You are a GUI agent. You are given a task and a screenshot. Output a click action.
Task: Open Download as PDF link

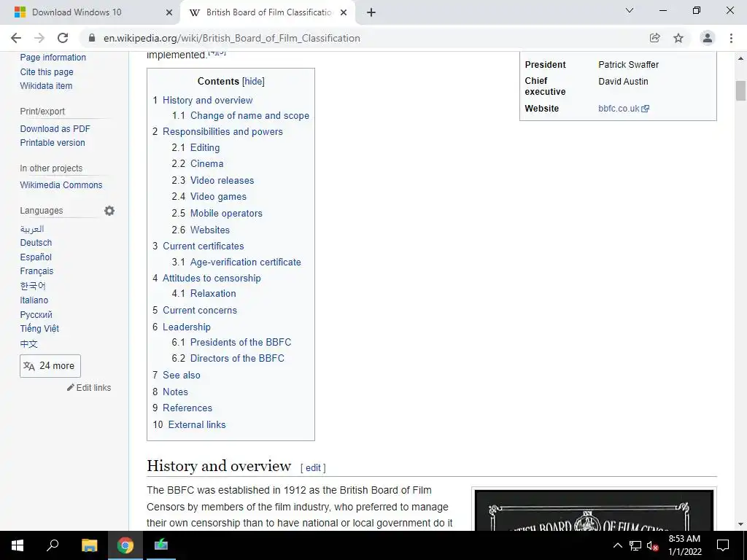(x=55, y=129)
